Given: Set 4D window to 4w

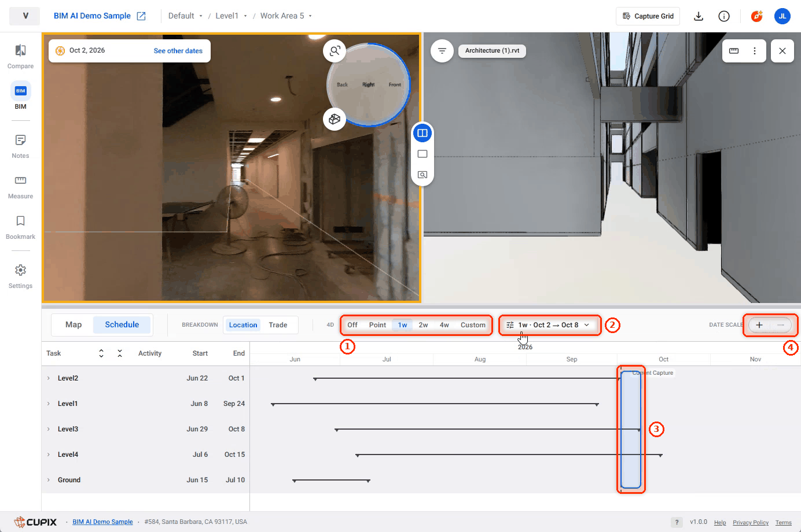Looking at the screenshot, I should tap(444, 325).
